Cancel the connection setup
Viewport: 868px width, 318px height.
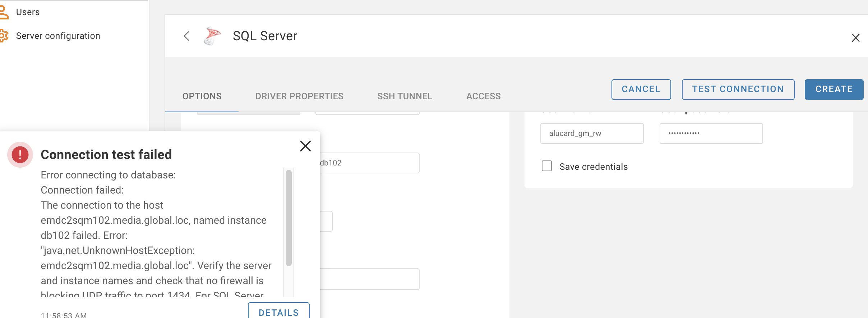pos(641,89)
